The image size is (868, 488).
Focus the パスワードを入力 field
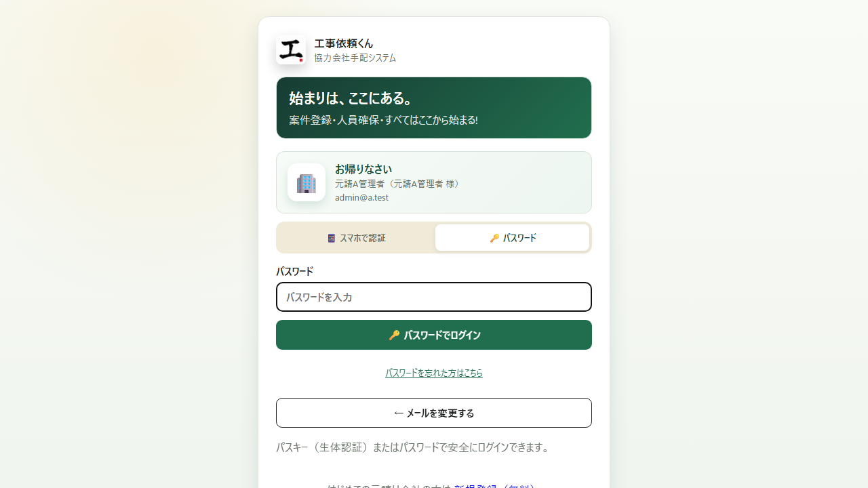[x=434, y=297]
